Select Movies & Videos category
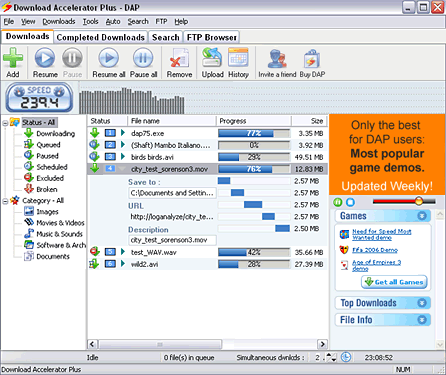 click(60, 223)
